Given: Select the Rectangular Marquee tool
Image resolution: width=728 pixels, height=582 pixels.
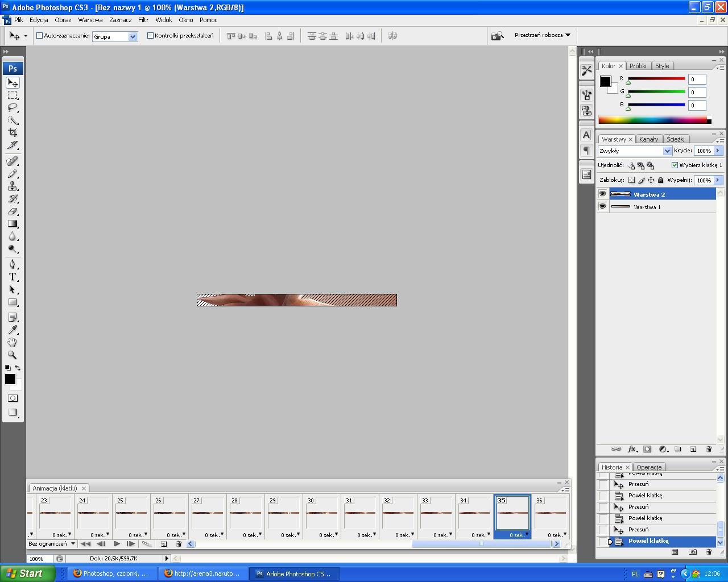Looking at the screenshot, I should tap(13, 95).
